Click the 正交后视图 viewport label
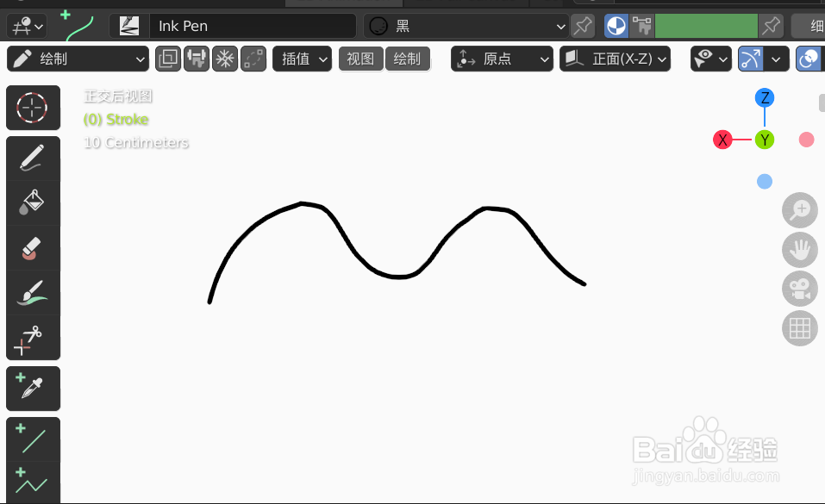The width and height of the screenshot is (825, 504). (118, 96)
